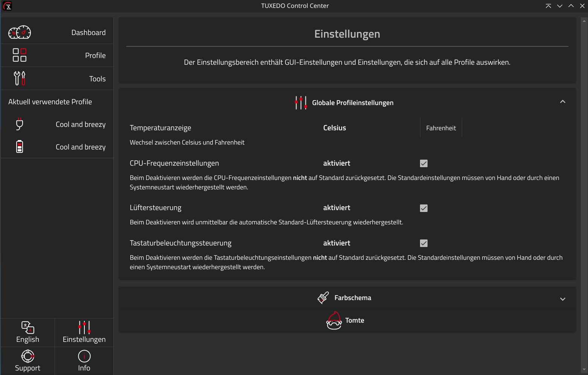Expand the Tomte panel title
This screenshot has width=588, height=375.
(355, 320)
